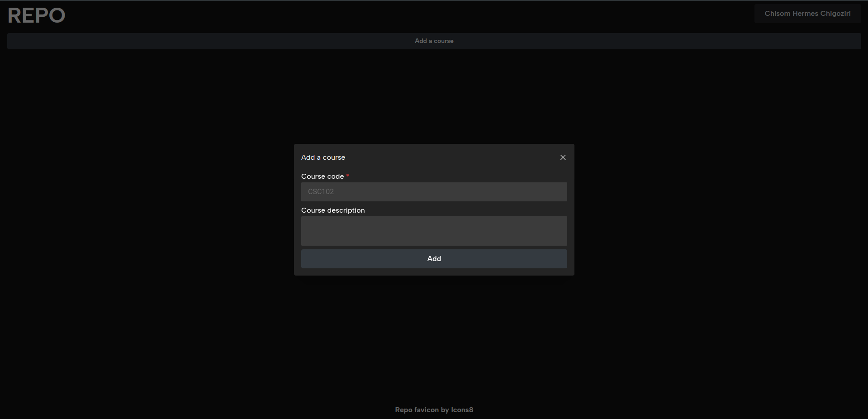The height and width of the screenshot is (419, 868).
Task: Click the Add a course dialog title
Action: pyautogui.click(x=323, y=157)
